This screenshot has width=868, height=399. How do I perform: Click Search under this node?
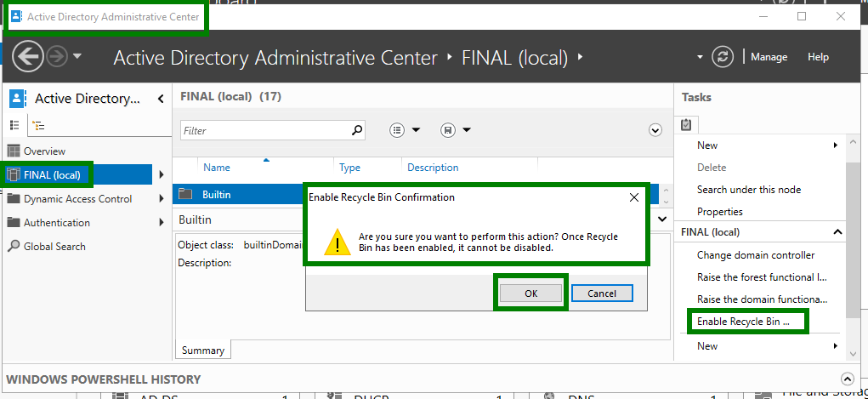[x=749, y=190]
